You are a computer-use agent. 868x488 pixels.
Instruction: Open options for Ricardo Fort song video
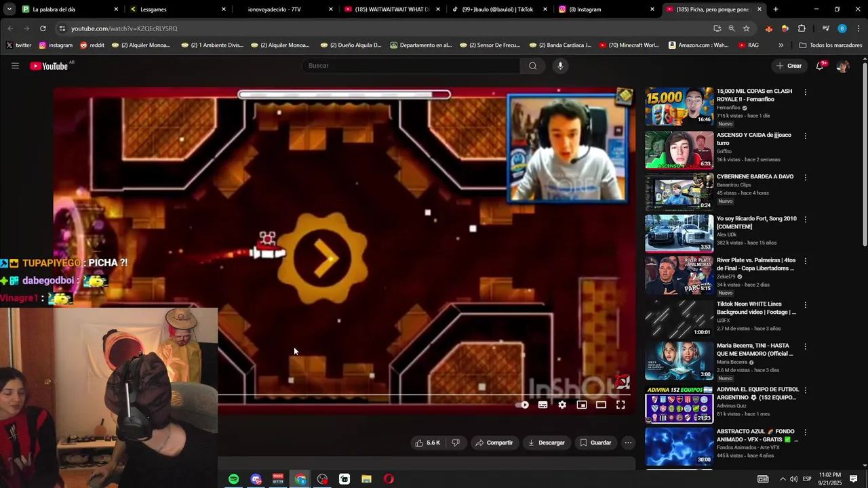point(806,220)
